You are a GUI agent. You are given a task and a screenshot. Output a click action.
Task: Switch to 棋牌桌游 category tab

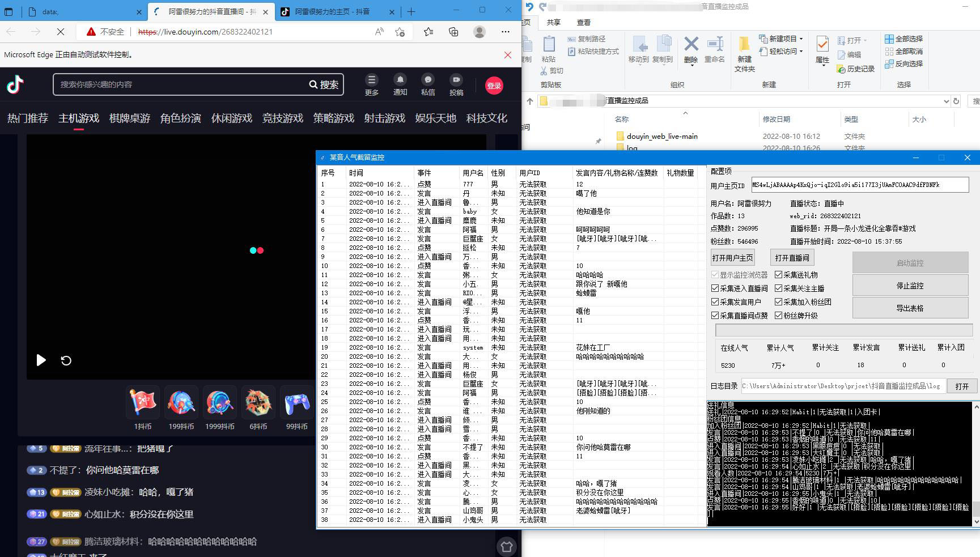[130, 118]
